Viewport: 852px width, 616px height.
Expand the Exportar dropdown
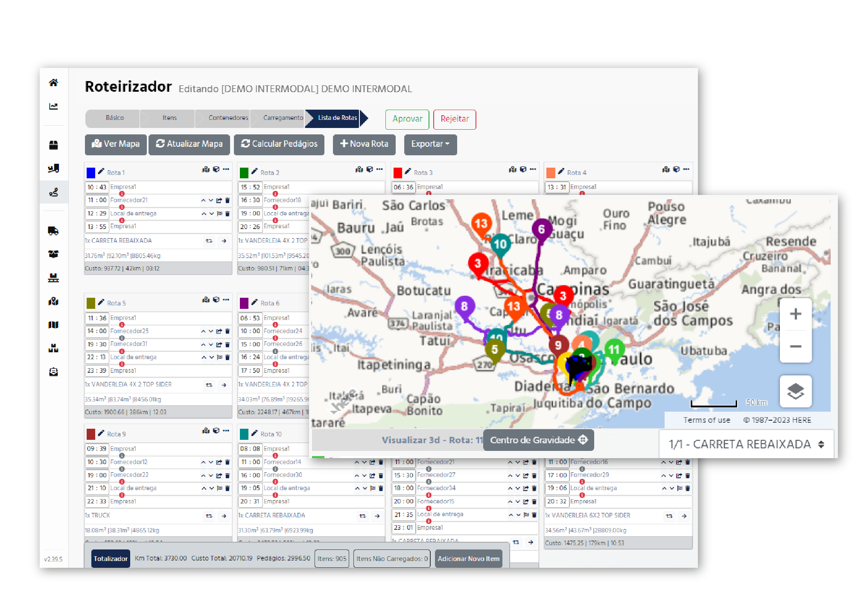click(x=430, y=144)
